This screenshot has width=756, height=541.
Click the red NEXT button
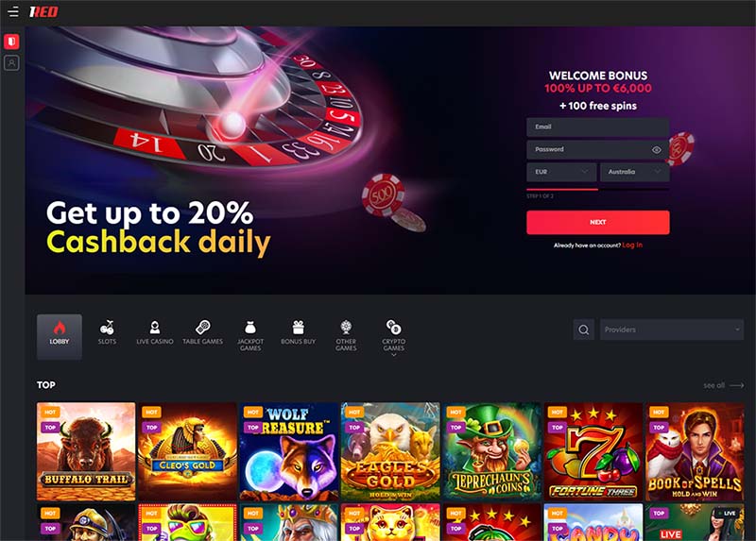pos(598,222)
